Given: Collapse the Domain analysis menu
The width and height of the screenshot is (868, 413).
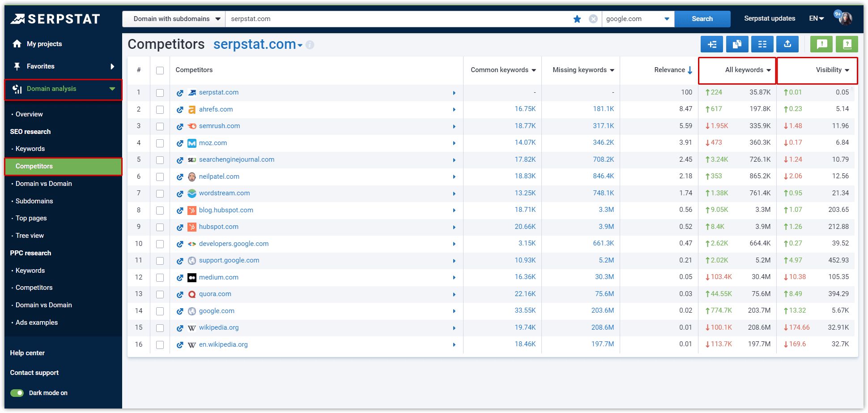Looking at the screenshot, I should coord(112,89).
